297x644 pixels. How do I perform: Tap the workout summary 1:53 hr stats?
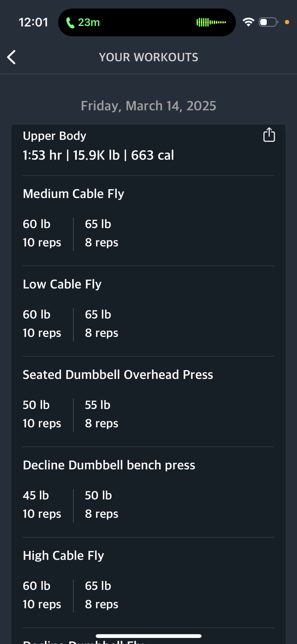98,155
